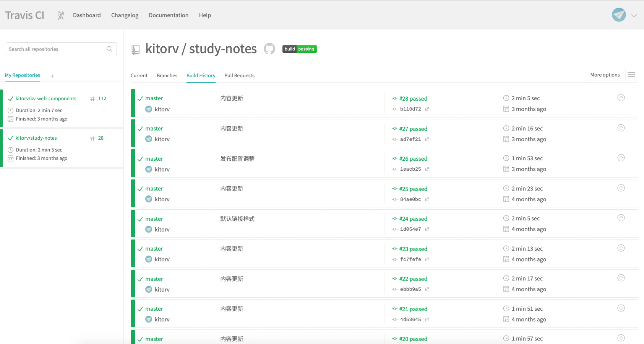This screenshot has width=644, height=344.
Task: Go to Travis CI home logo
Action: (25, 15)
